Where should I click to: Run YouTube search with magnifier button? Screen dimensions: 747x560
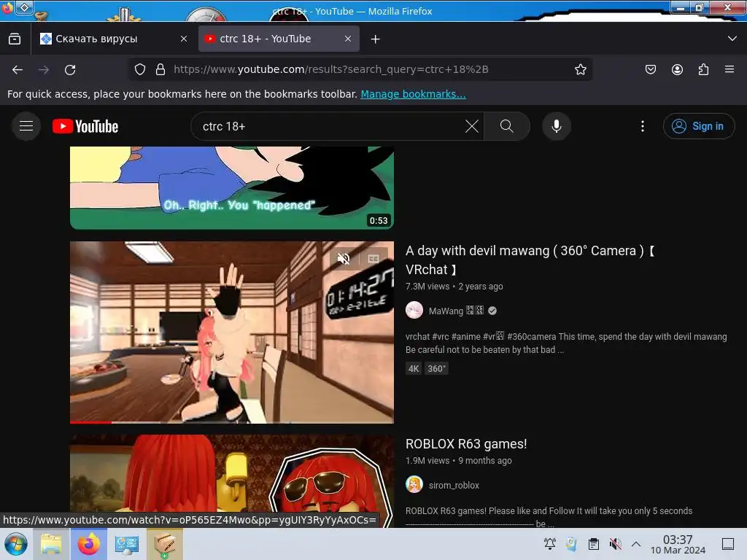[x=507, y=126]
